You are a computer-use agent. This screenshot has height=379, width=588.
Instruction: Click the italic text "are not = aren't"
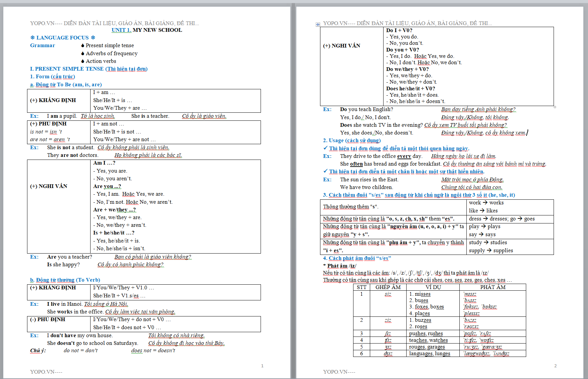50,139
